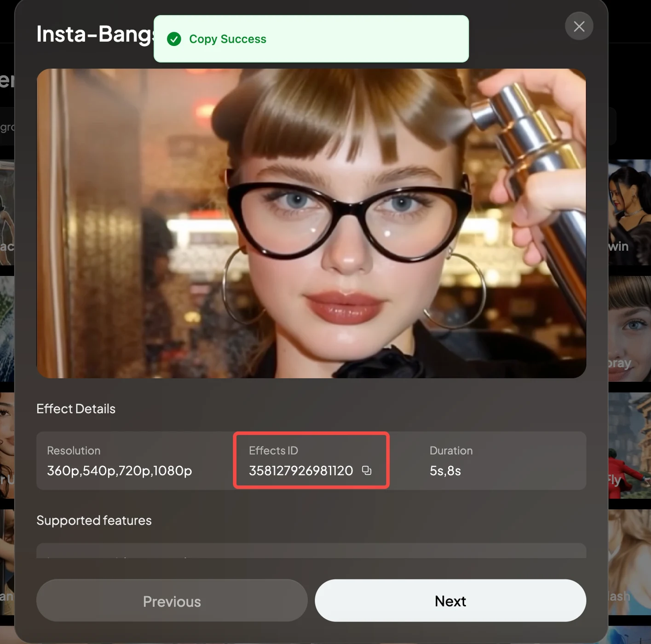Click the Supported features heading
This screenshot has height=644, width=651.
94,520
